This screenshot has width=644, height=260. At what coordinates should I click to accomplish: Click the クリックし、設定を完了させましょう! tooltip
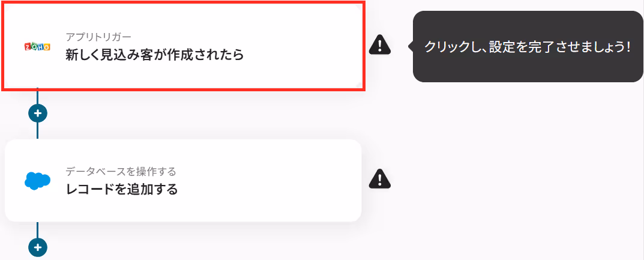point(528,46)
